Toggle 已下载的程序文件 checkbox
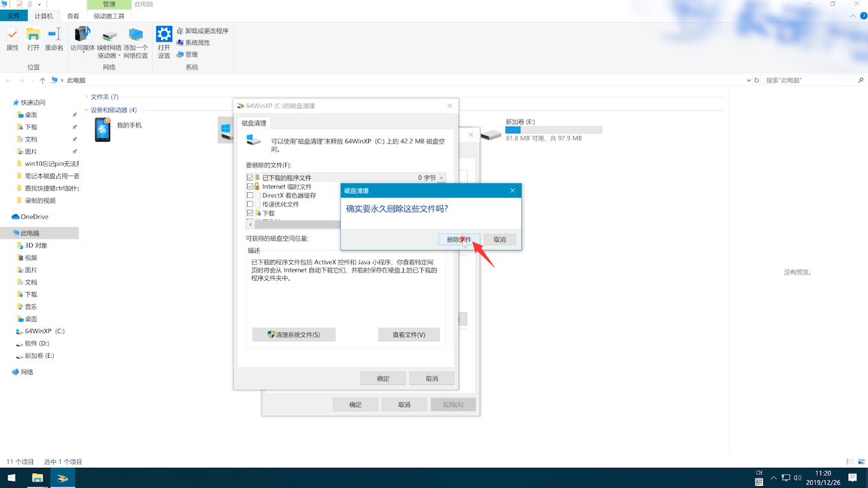 (x=250, y=177)
